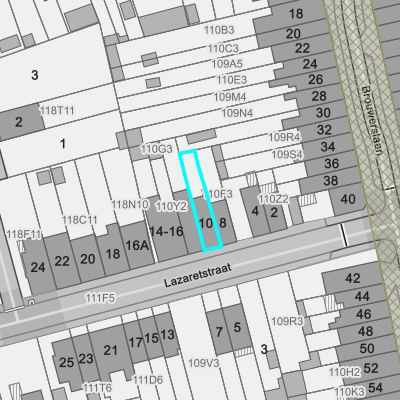Select house number 23
The image size is (400, 400).
click(x=86, y=359)
